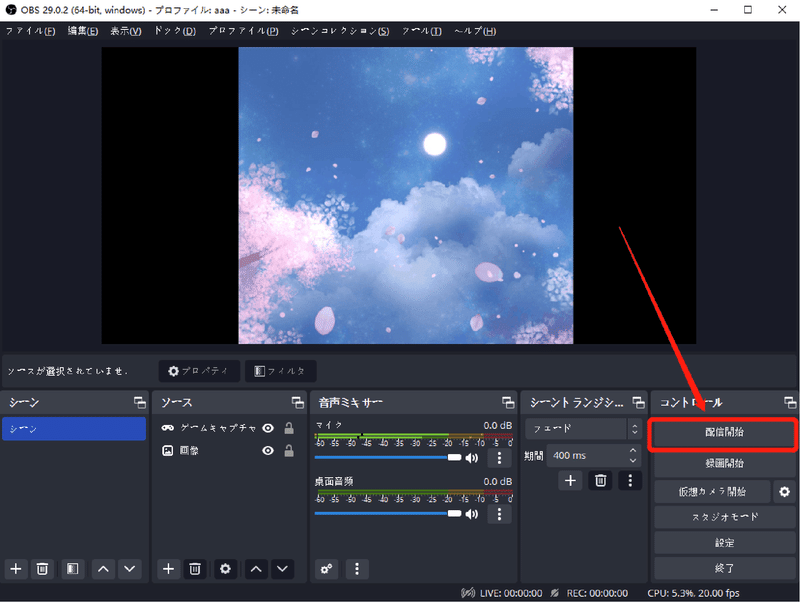Open 桌面音频 channel options dots
The width and height of the screenshot is (800, 602).
[499, 514]
